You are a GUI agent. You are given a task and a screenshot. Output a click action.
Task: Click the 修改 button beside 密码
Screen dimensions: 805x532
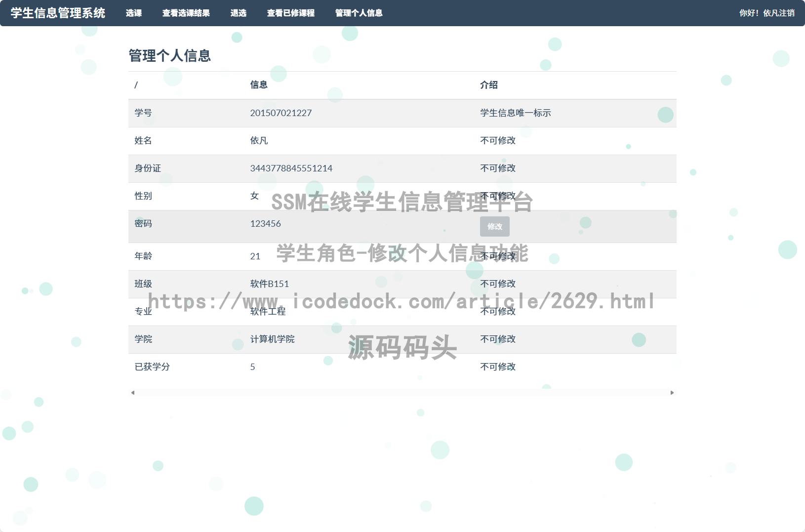[x=494, y=226]
